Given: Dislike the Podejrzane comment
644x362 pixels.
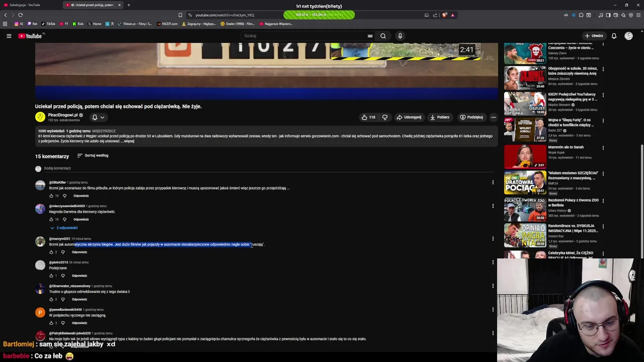Looking at the screenshot, I should tap(63, 276).
